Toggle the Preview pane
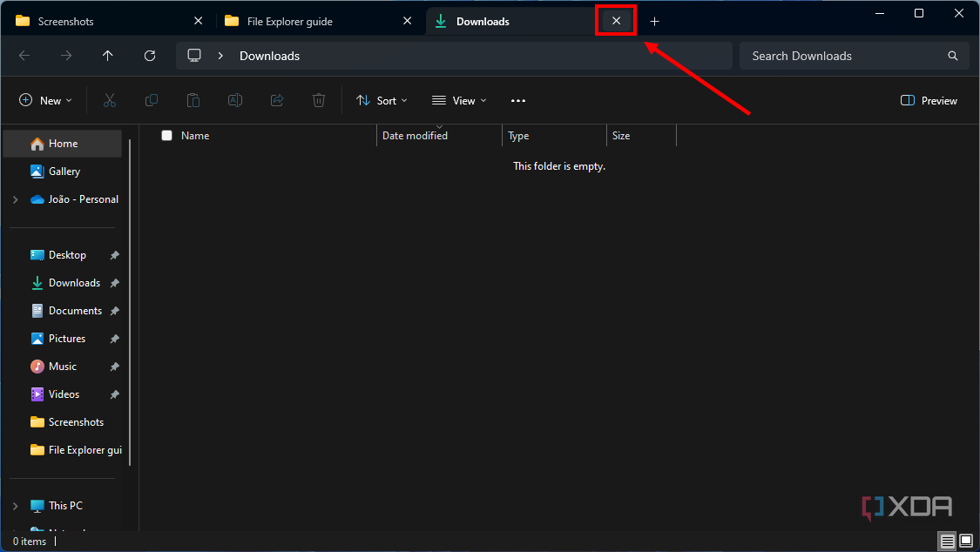This screenshot has height=552, width=980. (x=928, y=100)
